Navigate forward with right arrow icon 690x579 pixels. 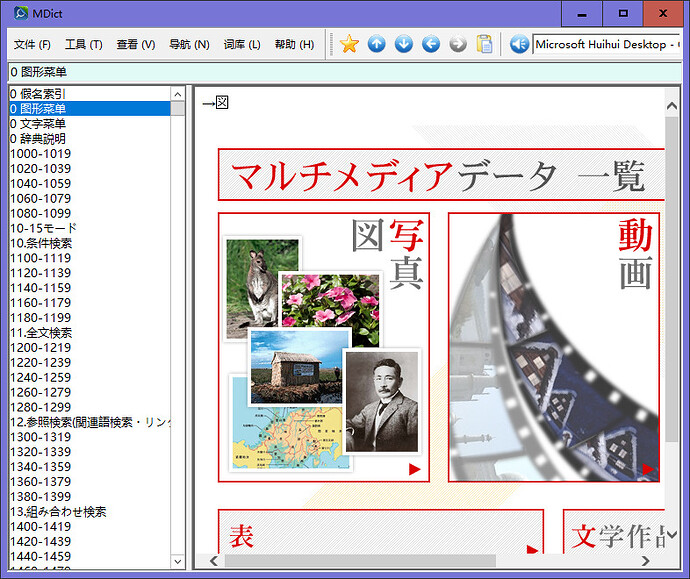pyautogui.click(x=458, y=44)
